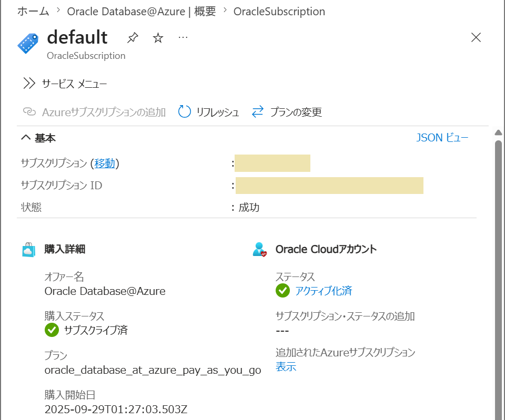The image size is (505, 420).
Task: Open Oracle Database@Azure | 概要 breadcrumb
Action: tap(142, 11)
